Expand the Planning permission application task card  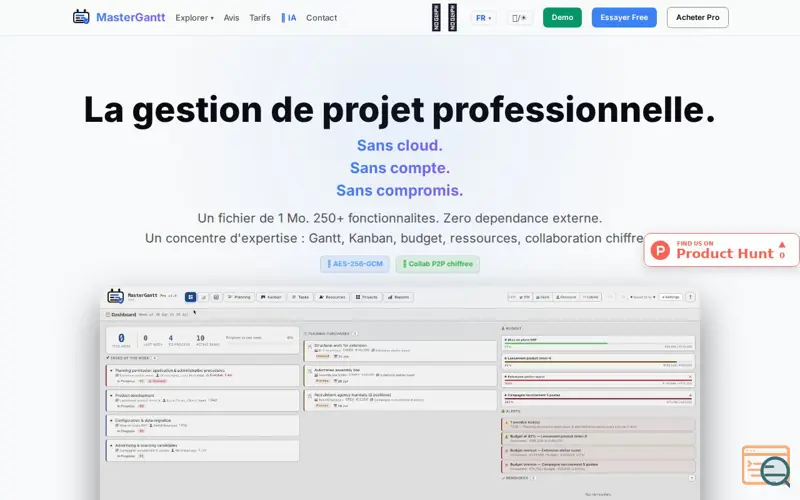point(202,376)
